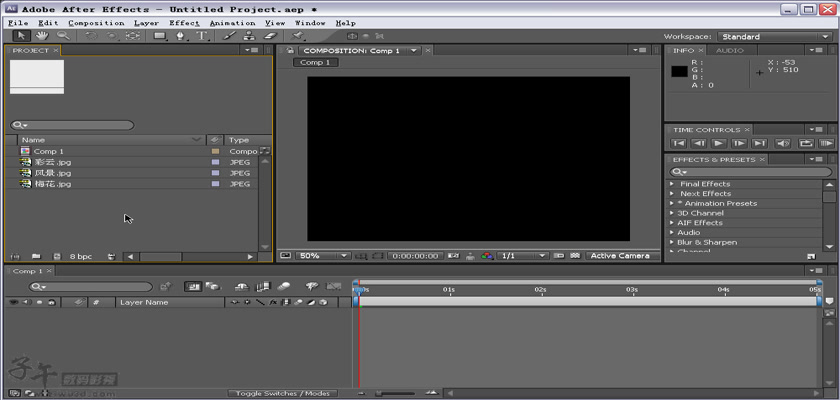Toggle Draft 3D in timeline

click(213, 286)
